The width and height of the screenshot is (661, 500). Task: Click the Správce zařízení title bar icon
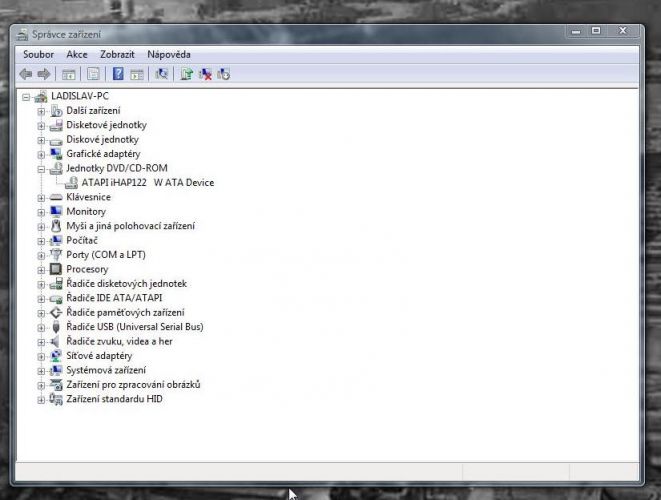(22, 35)
